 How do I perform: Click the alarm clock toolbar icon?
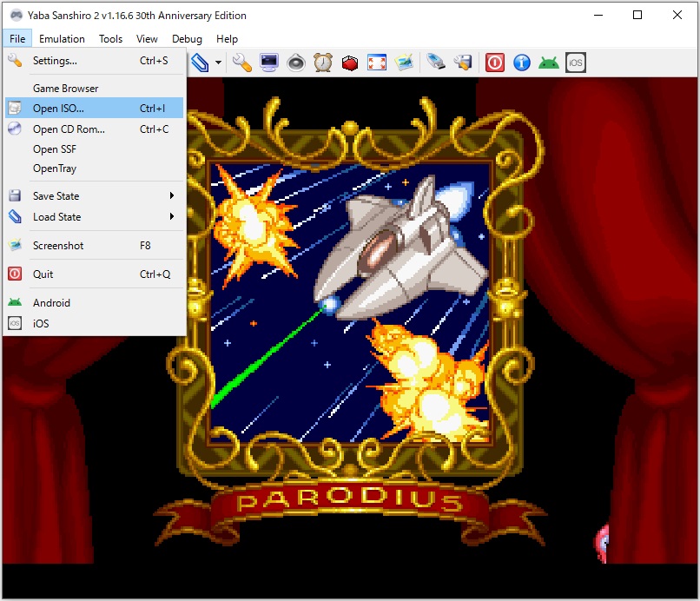click(323, 63)
